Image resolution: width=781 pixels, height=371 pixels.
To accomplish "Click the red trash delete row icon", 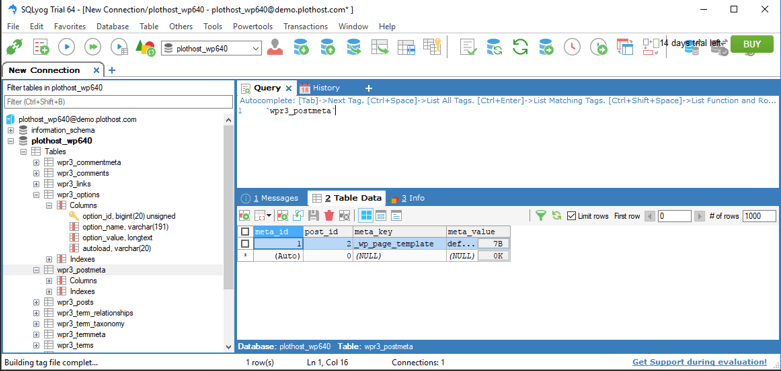I will (x=329, y=216).
